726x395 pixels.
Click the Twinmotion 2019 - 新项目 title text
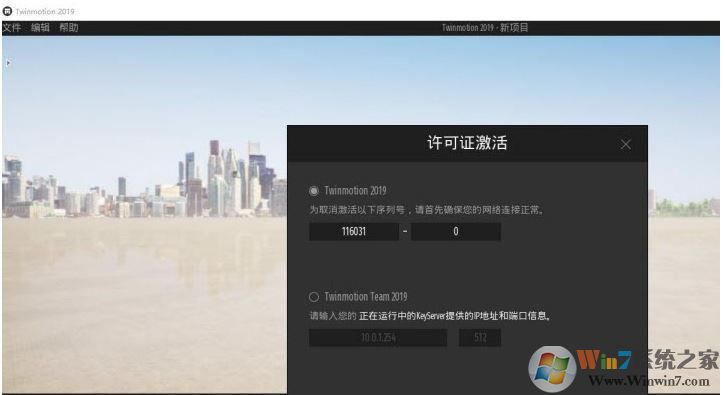(485, 28)
